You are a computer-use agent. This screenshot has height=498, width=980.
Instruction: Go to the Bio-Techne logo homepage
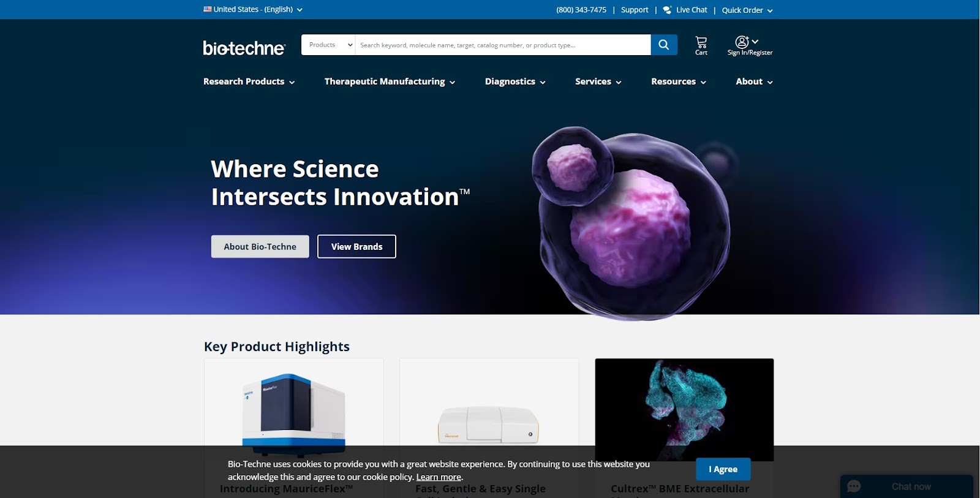244,48
